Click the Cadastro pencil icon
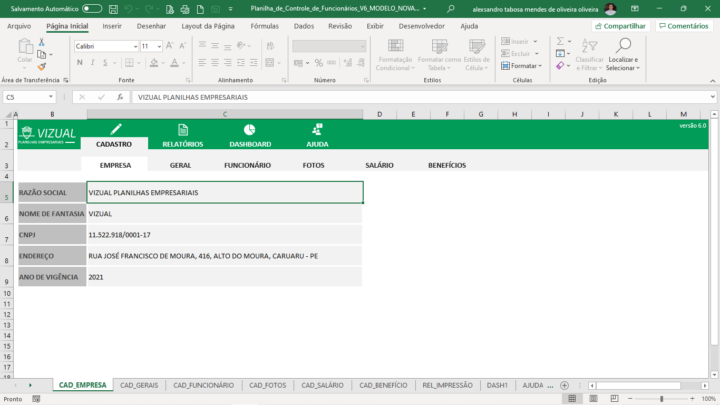 coord(115,130)
